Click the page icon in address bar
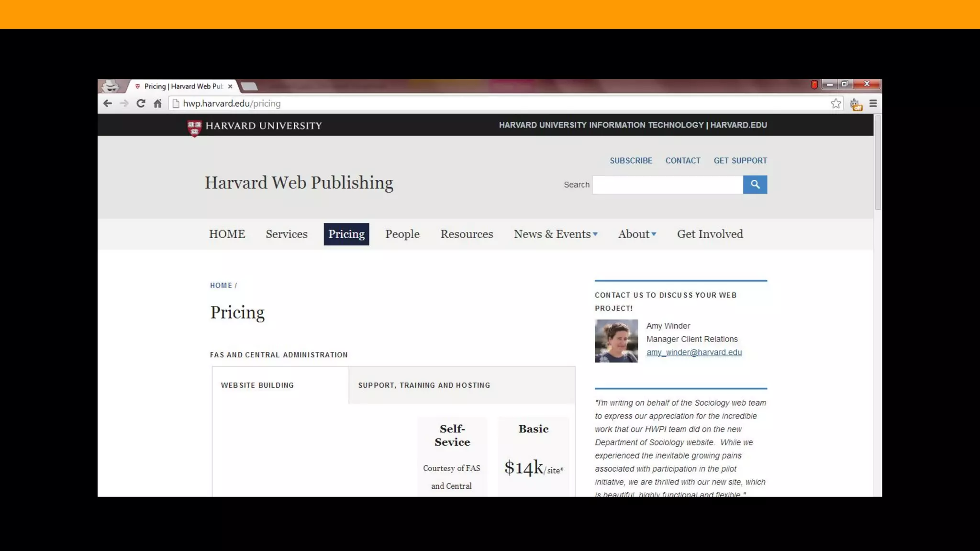980x551 pixels. 176,103
